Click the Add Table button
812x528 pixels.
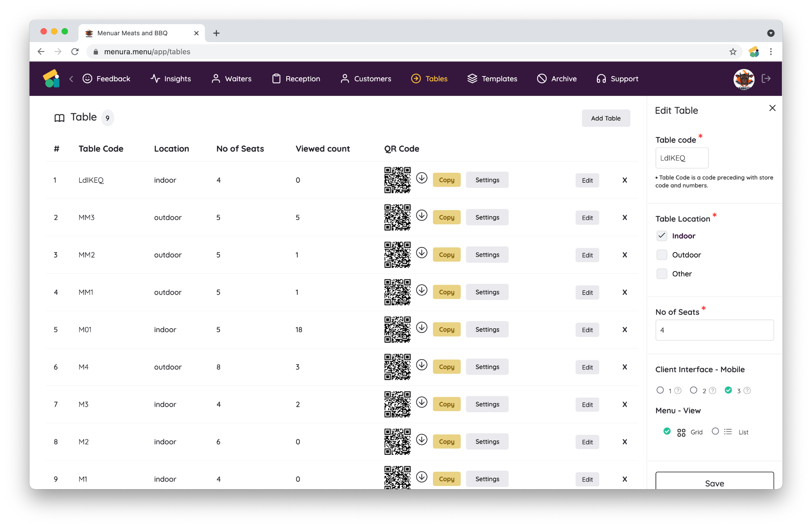point(605,118)
